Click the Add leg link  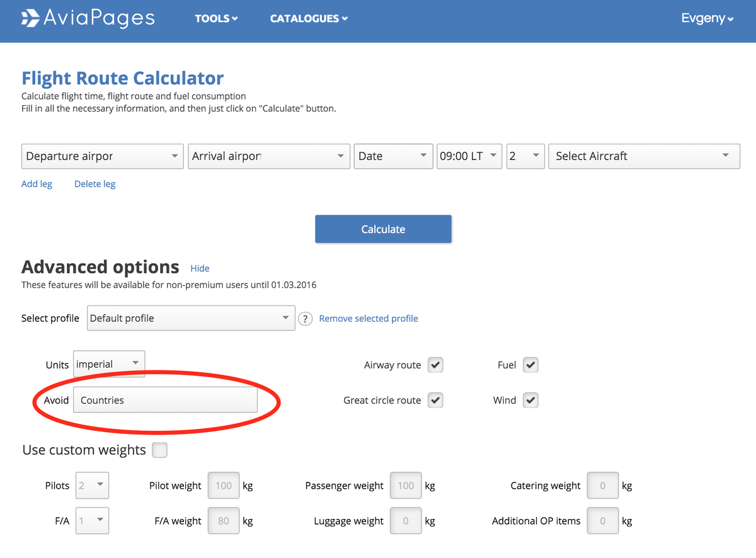[x=37, y=184]
